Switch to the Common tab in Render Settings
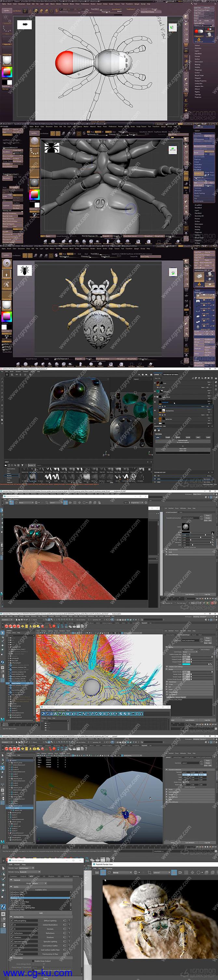This screenshot has width=218, height=980. 13,877
